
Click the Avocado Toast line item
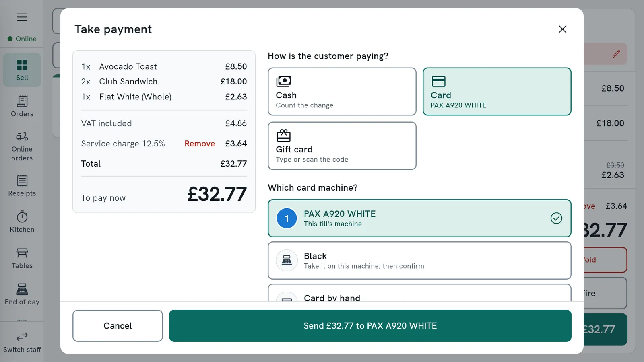(x=164, y=66)
